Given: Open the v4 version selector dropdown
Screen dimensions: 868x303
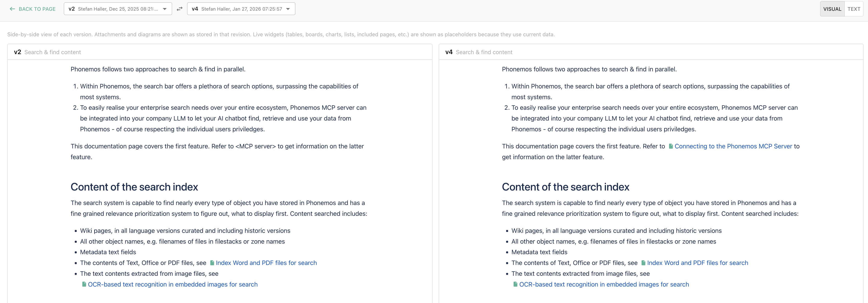Looking at the screenshot, I should click(x=241, y=9).
